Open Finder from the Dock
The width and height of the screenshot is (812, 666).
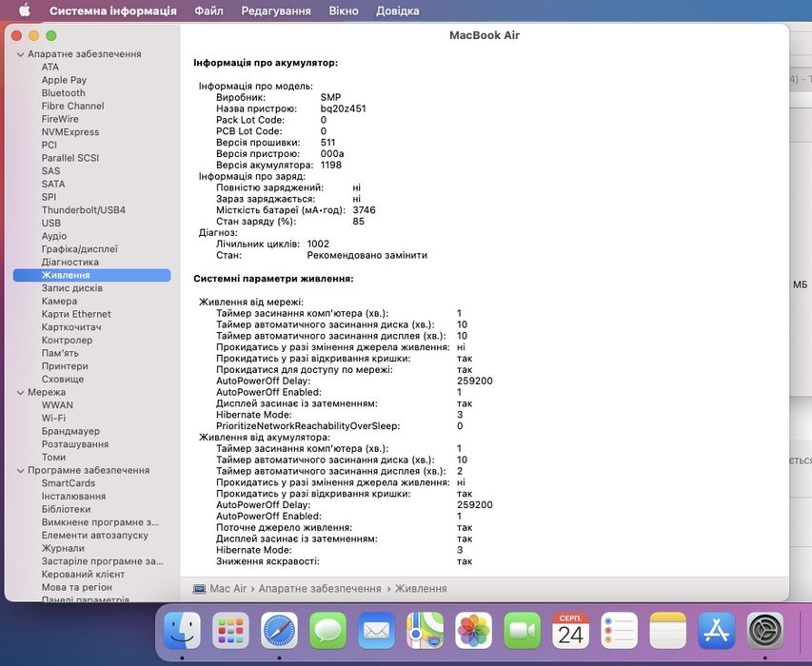pyautogui.click(x=182, y=630)
